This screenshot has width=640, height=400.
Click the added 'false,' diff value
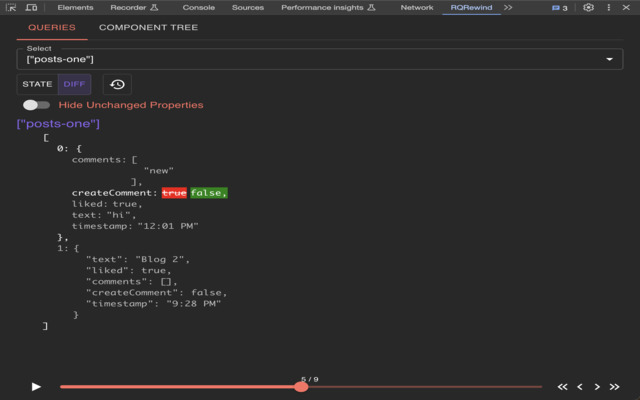(x=209, y=193)
